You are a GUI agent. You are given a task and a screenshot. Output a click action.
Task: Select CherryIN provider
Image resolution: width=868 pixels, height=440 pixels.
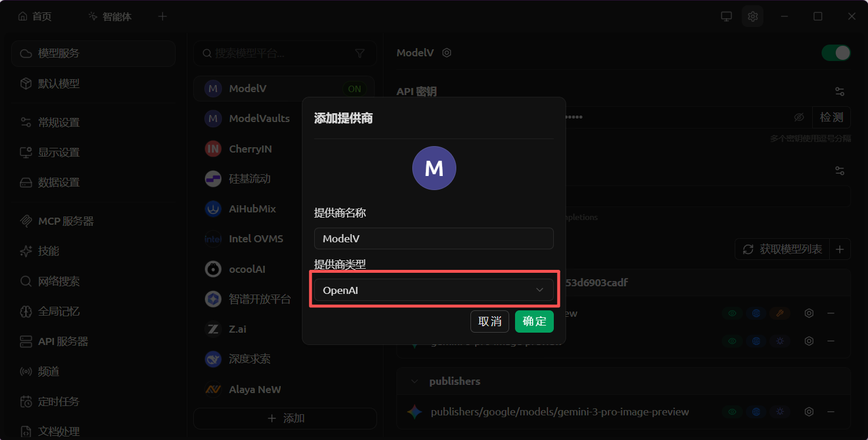point(284,149)
